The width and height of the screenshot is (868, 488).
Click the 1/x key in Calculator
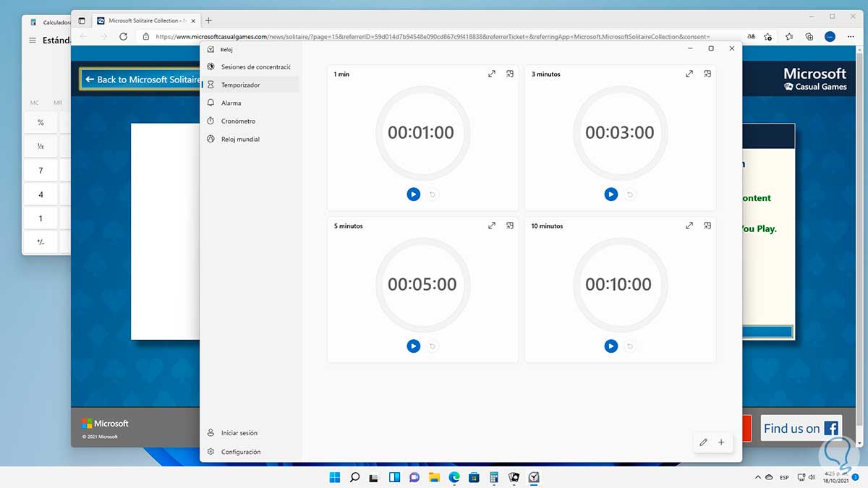click(41, 146)
